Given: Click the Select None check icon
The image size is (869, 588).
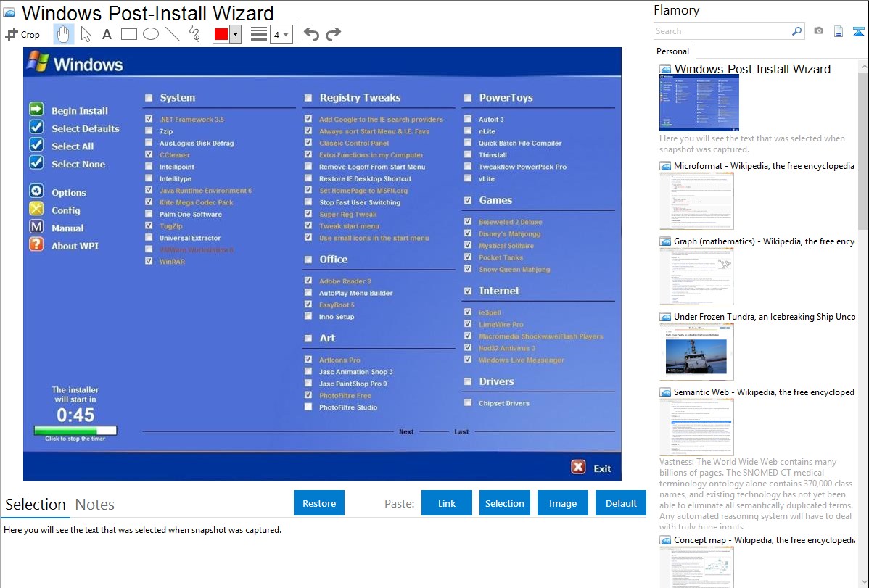Looking at the screenshot, I should [36, 162].
